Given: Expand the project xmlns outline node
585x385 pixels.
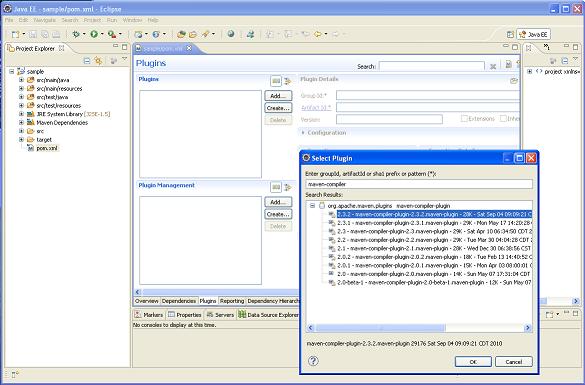Looking at the screenshot, I should click(x=529, y=71).
